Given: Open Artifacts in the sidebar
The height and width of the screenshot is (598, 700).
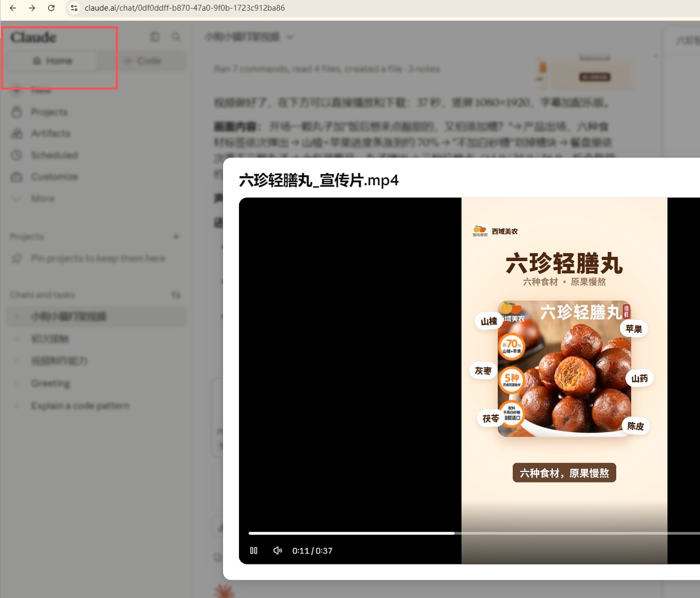Looking at the screenshot, I should pos(50,133).
